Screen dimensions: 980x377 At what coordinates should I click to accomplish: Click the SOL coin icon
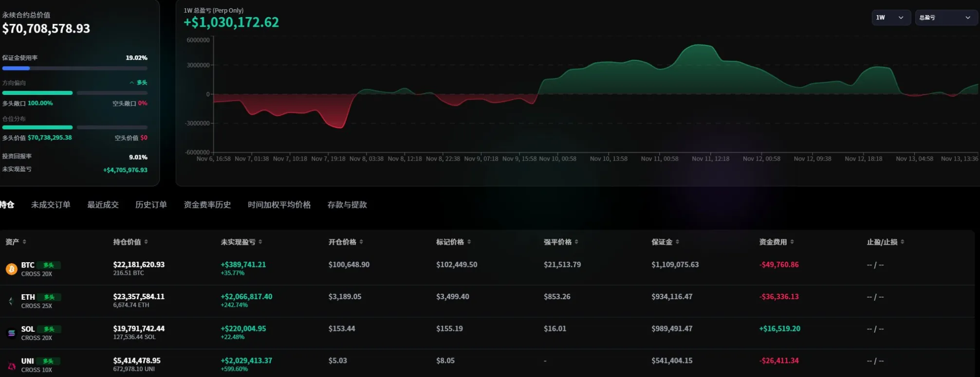(x=11, y=333)
